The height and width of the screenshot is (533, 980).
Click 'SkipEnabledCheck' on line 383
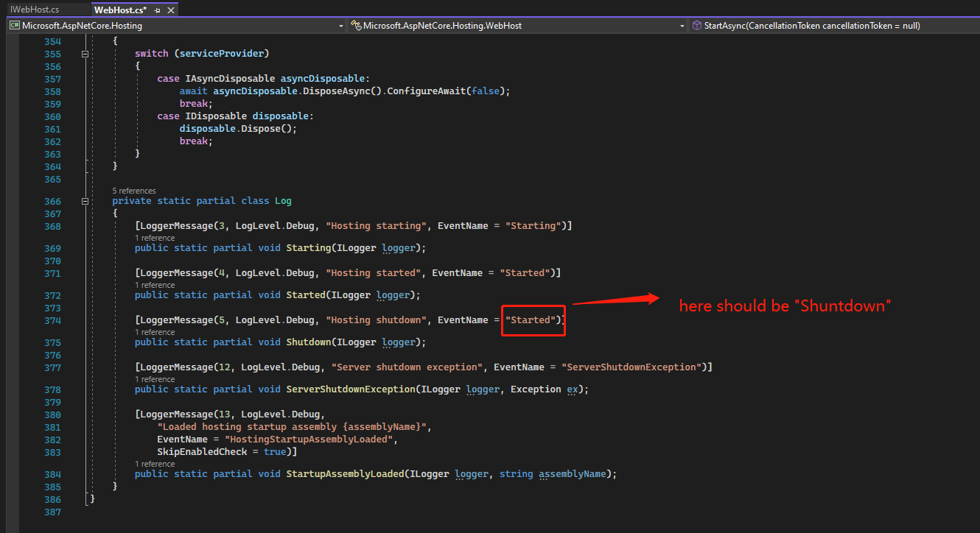[x=202, y=452]
